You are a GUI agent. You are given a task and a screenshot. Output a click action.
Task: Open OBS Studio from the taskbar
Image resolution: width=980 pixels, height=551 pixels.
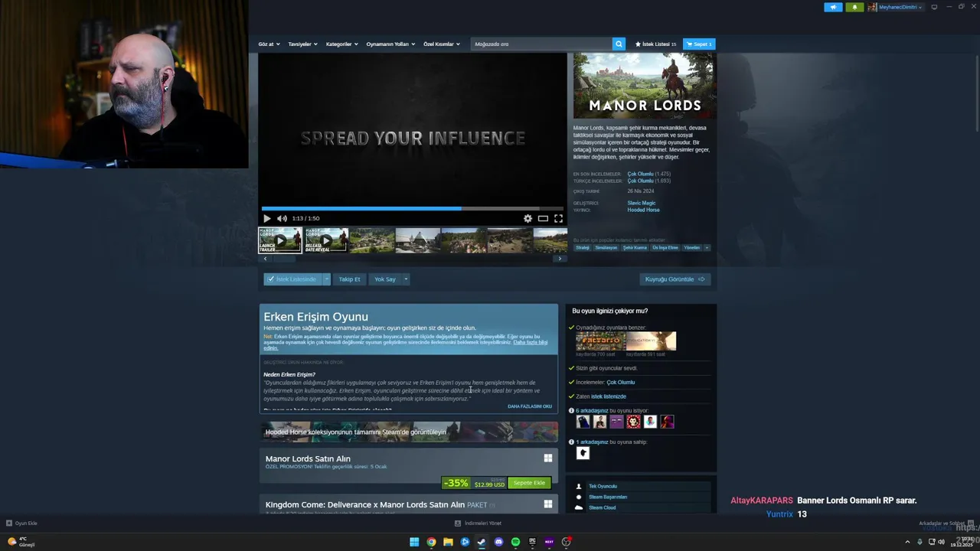point(566,542)
